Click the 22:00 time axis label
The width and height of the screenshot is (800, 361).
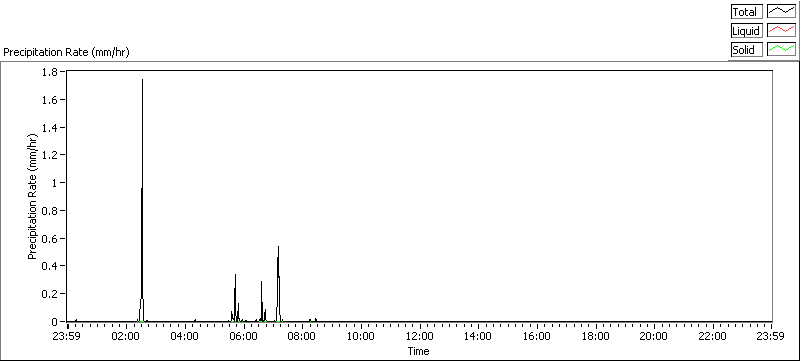pos(713,336)
